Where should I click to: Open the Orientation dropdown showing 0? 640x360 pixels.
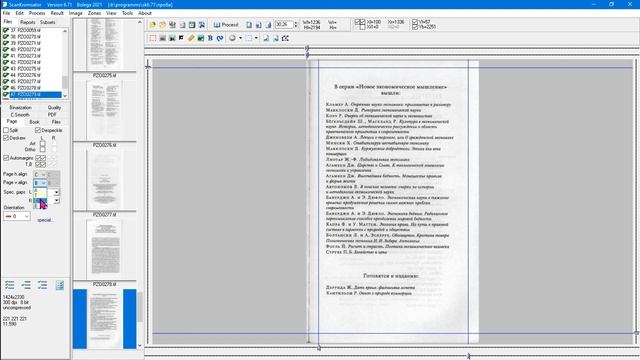pos(17,216)
